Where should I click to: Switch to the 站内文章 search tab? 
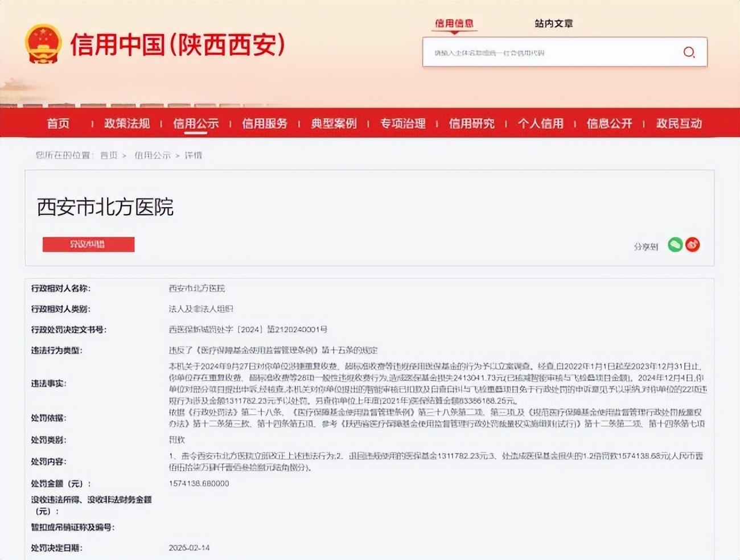pyautogui.click(x=553, y=23)
